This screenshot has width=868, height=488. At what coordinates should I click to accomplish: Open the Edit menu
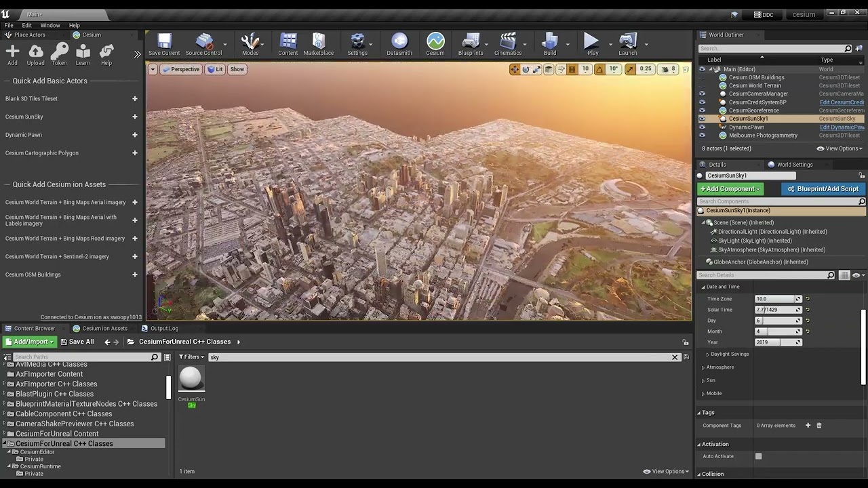pos(27,25)
